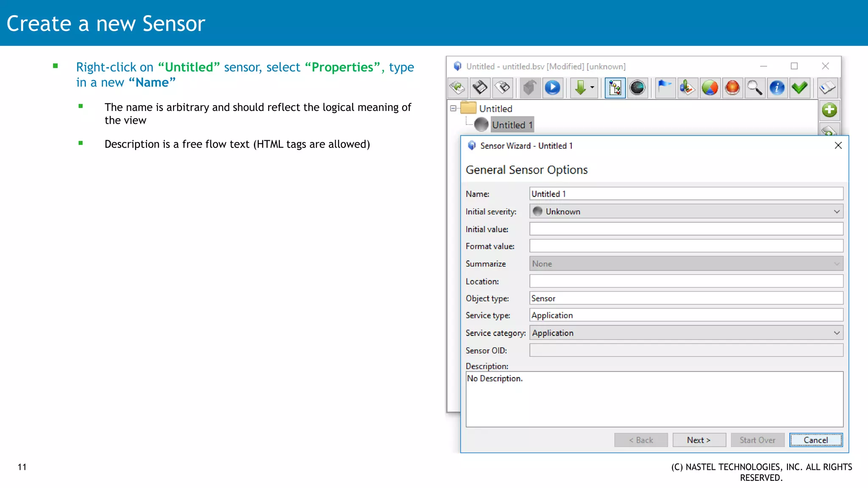The width and height of the screenshot is (868, 488).
Task: Click inside the Description text area
Action: [x=654, y=400]
